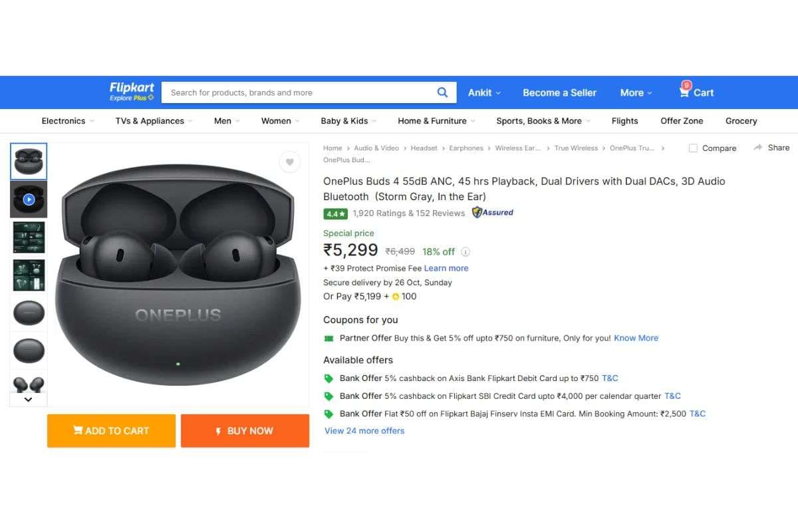Viewport: 798px width, 532px height.
Task: Click the search magnifier icon
Action: (442, 92)
